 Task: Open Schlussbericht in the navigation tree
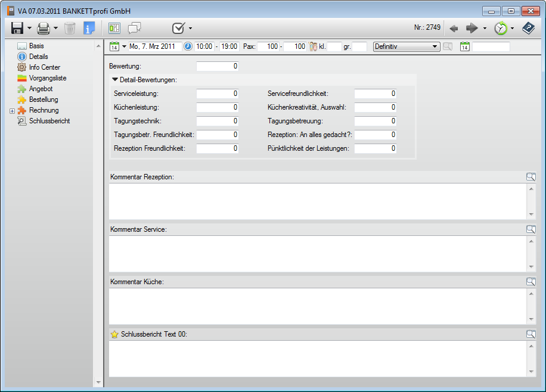(x=49, y=121)
